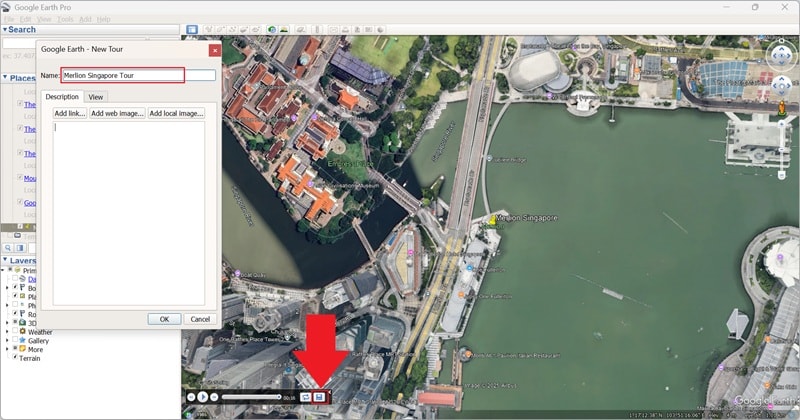The height and width of the screenshot is (420, 800).
Task: Click the Email toolbar icon
Action: point(333,30)
